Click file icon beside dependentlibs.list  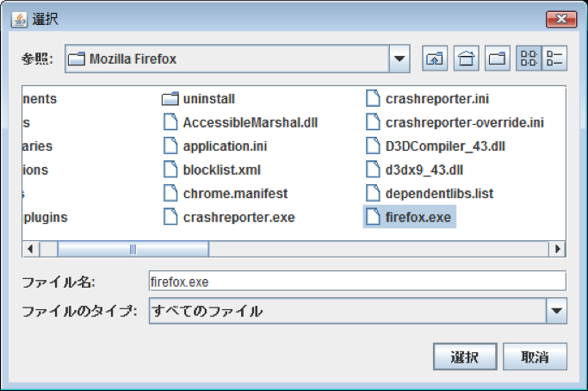click(373, 193)
